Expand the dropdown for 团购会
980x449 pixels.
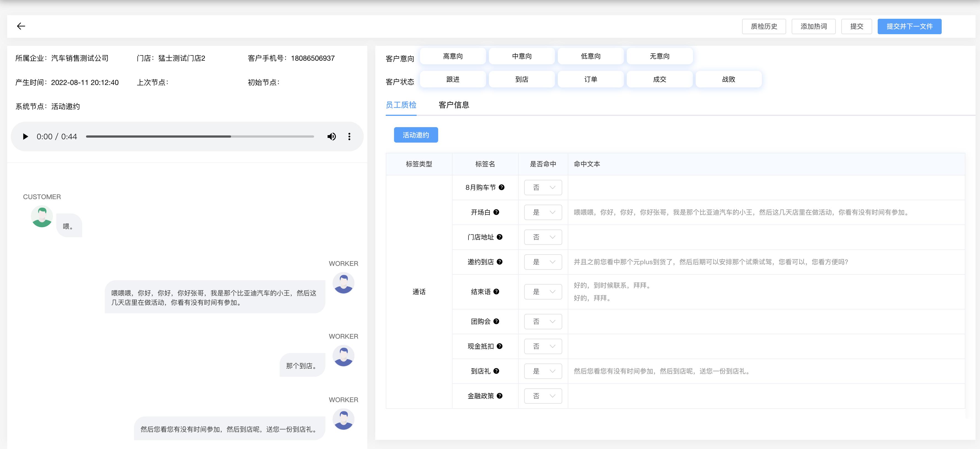click(x=543, y=322)
